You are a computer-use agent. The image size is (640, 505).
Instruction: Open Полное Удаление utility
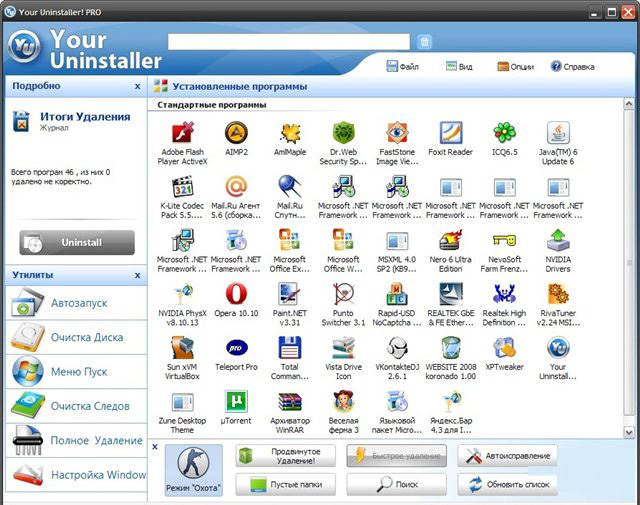[x=76, y=440]
